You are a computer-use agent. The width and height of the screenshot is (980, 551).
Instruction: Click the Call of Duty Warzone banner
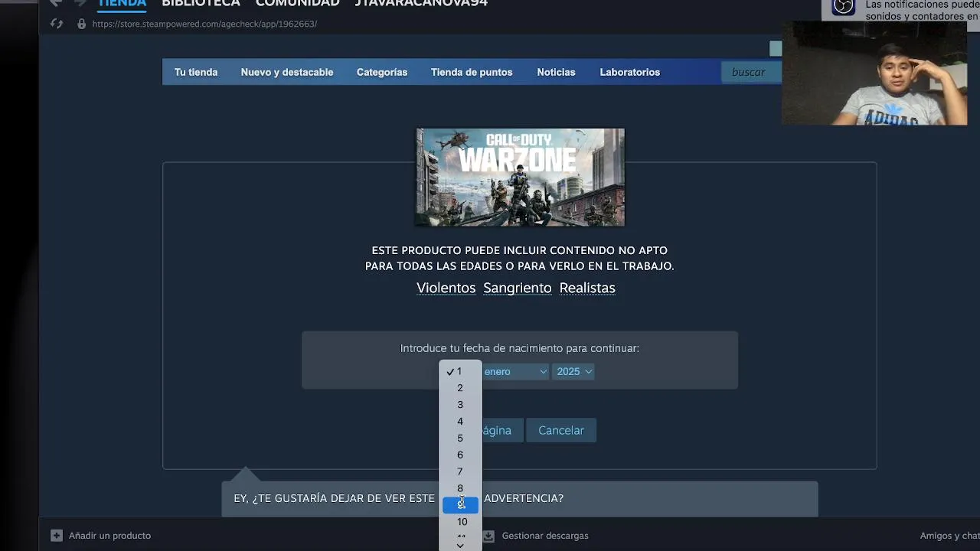pos(521,178)
